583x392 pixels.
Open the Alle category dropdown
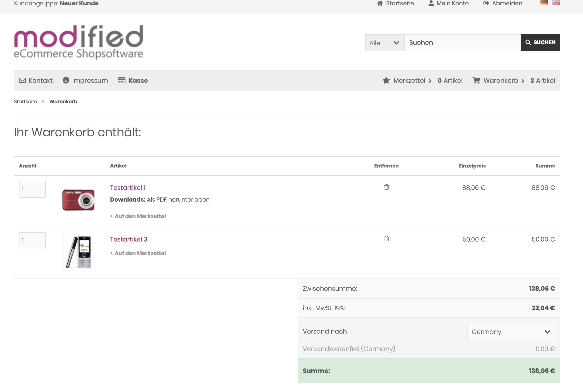pyautogui.click(x=384, y=43)
